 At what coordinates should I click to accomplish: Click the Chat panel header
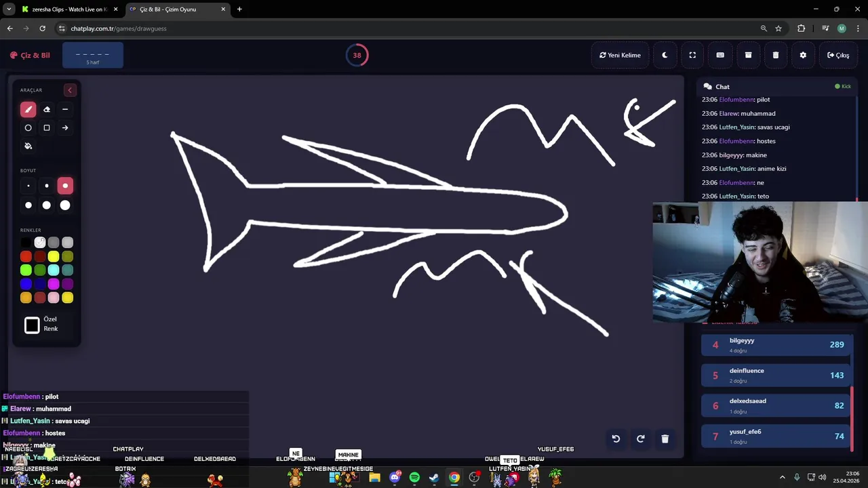pyautogui.click(x=777, y=86)
